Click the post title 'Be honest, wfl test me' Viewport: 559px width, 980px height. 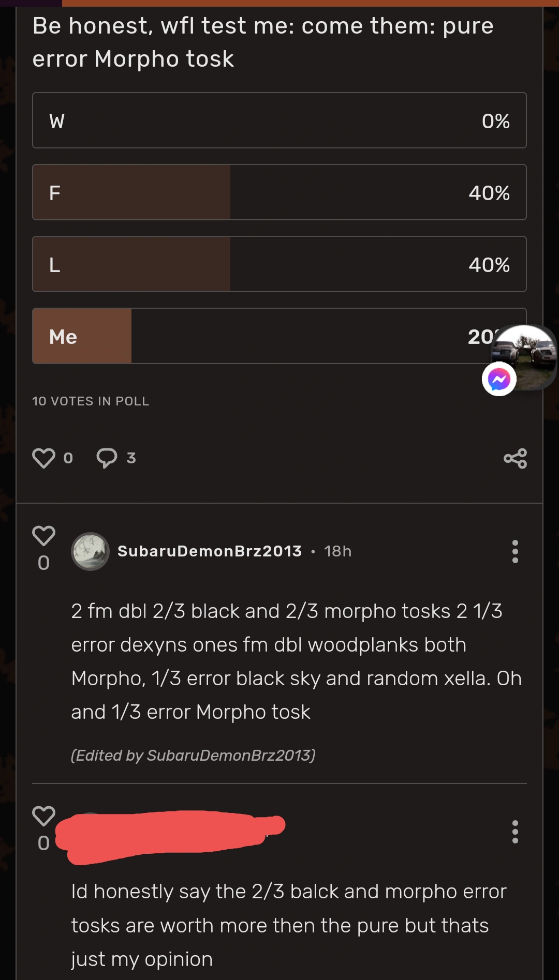pyautogui.click(x=263, y=42)
